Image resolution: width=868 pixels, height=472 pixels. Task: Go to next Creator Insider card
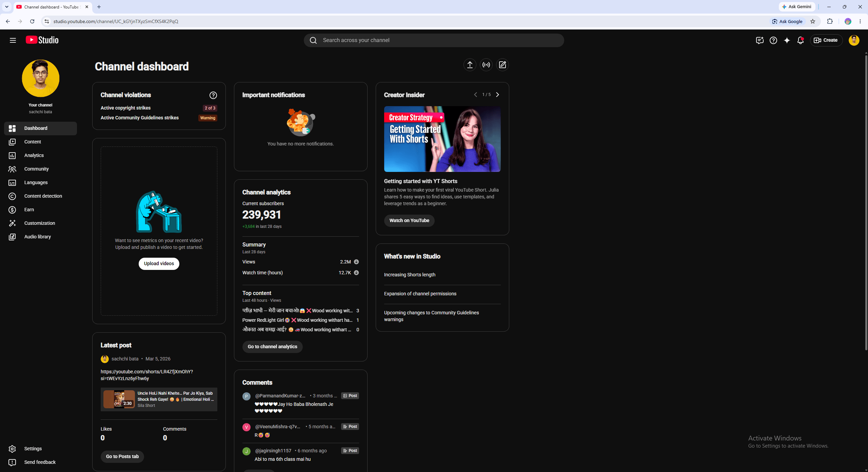pyautogui.click(x=497, y=95)
